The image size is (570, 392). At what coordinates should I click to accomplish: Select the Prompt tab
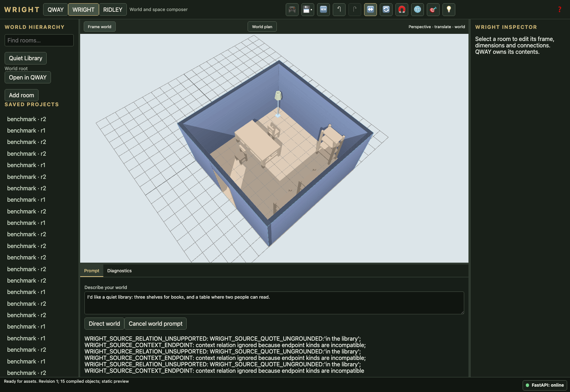(92, 271)
